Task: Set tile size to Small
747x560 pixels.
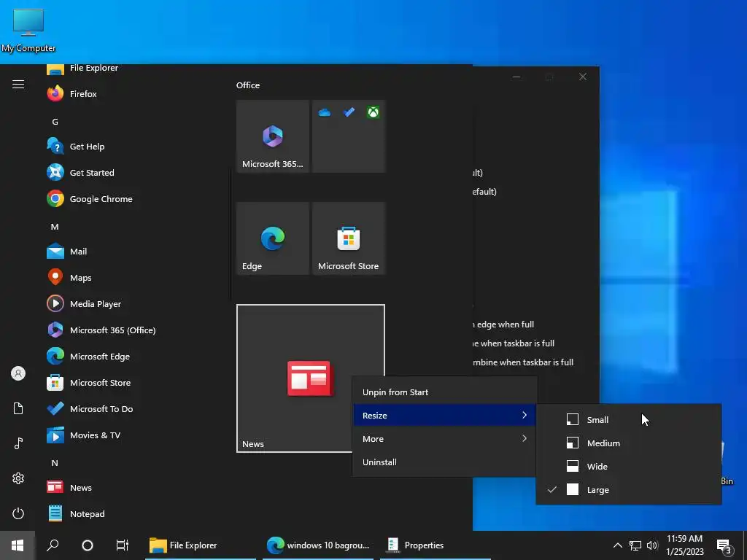Action: (628, 419)
